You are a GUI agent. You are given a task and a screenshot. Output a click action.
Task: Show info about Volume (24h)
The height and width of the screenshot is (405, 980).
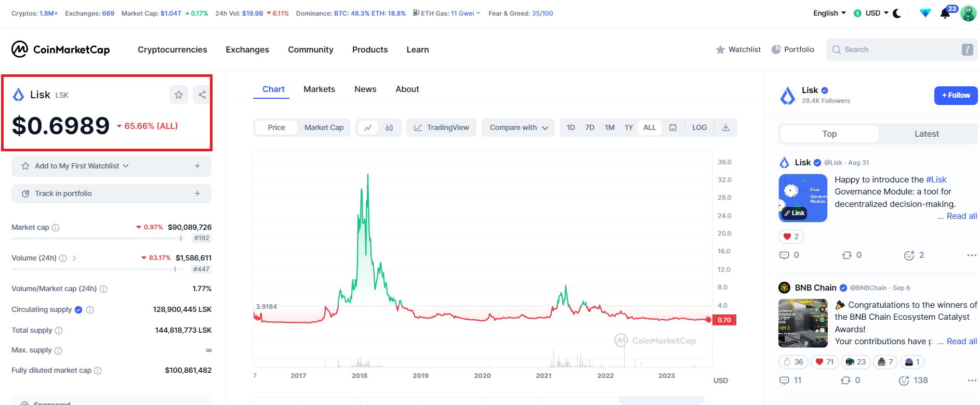63,258
